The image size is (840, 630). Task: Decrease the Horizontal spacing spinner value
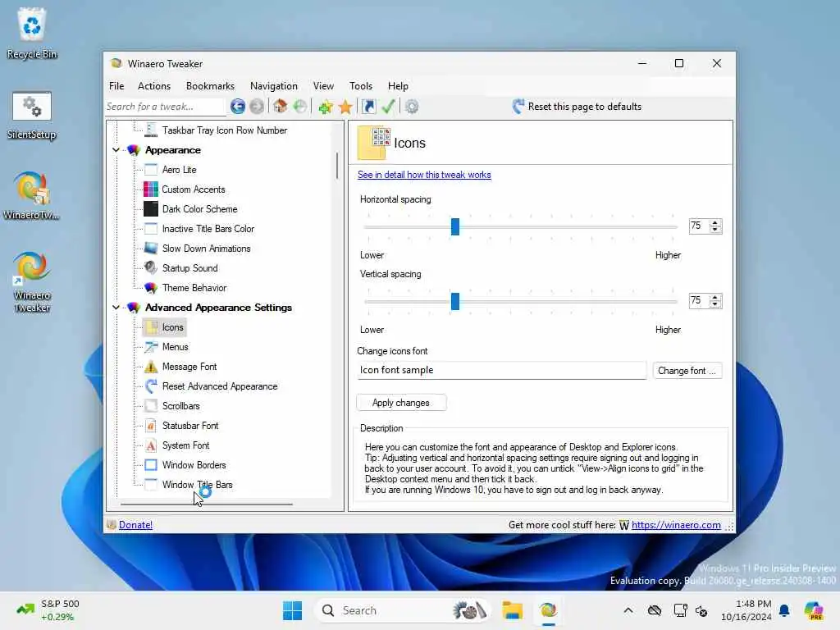[714, 230]
